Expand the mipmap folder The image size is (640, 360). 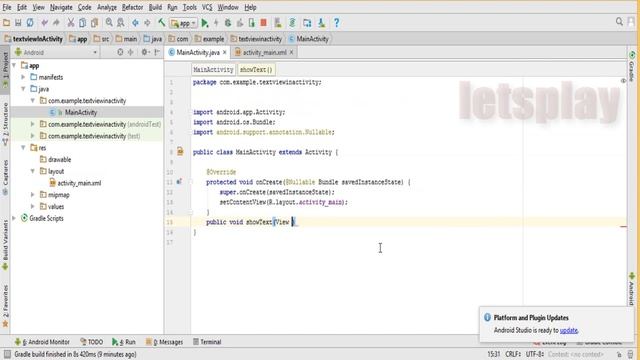pos(33,195)
